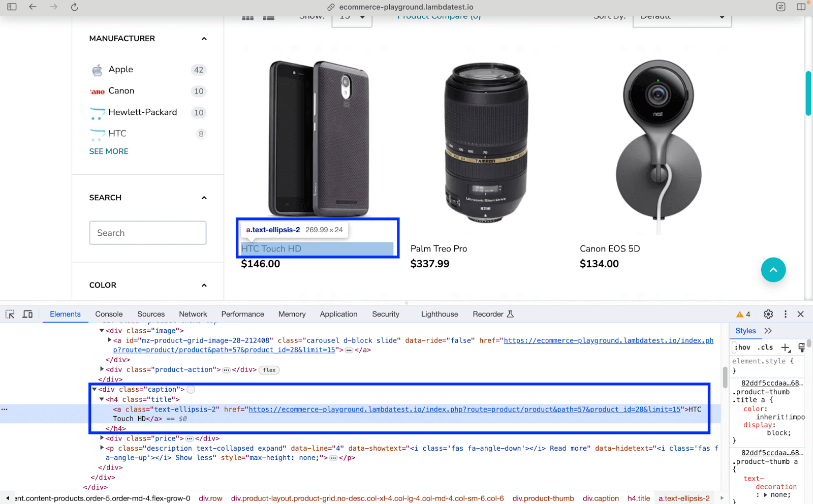Toggle the device toolbar icon
The width and height of the screenshot is (813, 504).
coord(27,314)
